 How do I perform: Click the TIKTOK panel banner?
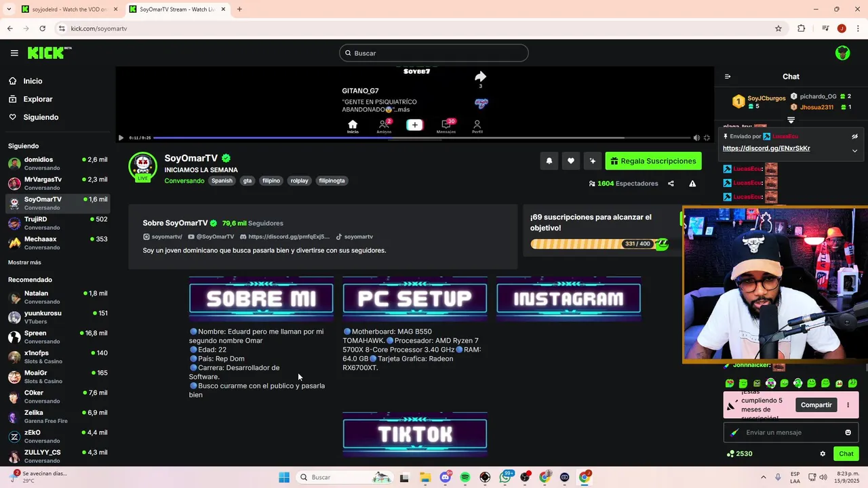click(x=415, y=434)
